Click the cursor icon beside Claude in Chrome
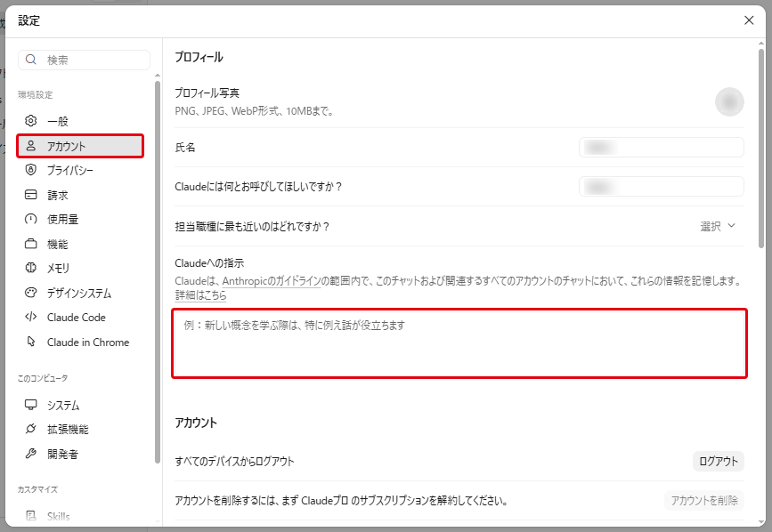The height and width of the screenshot is (532, 772). tap(31, 342)
